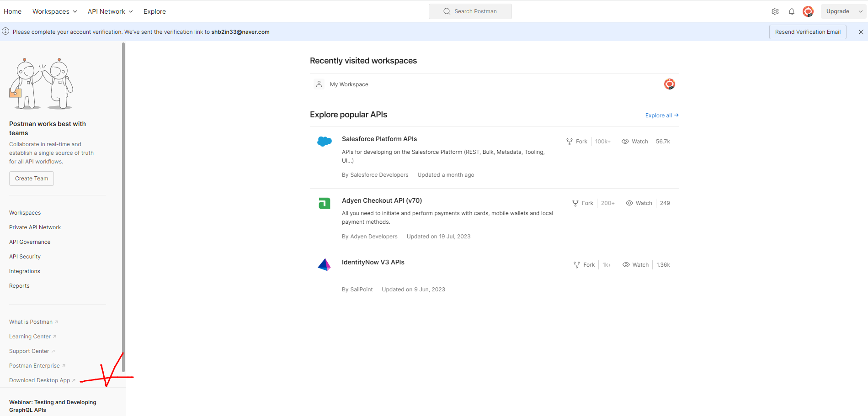Open Integrations in sidebar

pyautogui.click(x=25, y=271)
